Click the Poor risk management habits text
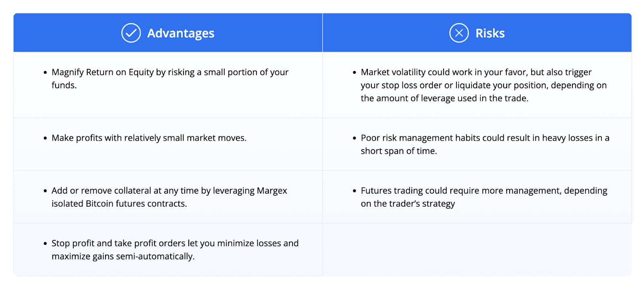This screenshot has height=284, width=644. [485, 144]
